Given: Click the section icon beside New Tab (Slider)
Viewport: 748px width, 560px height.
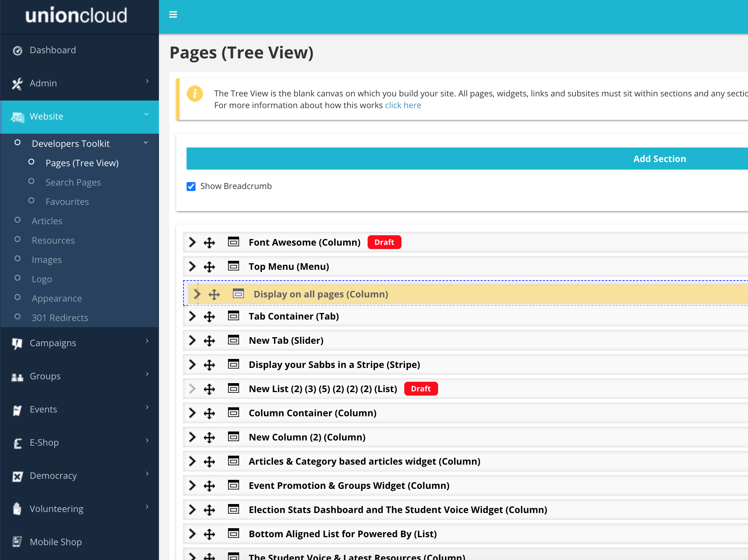Looking at the screenshot, I should tap(234, 340).
